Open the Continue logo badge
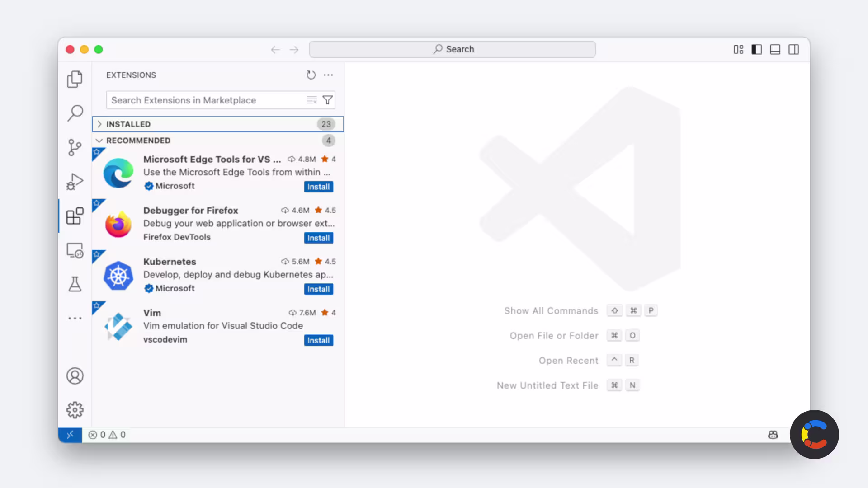This screenshot has height=488, width=868. click(814, 434)
